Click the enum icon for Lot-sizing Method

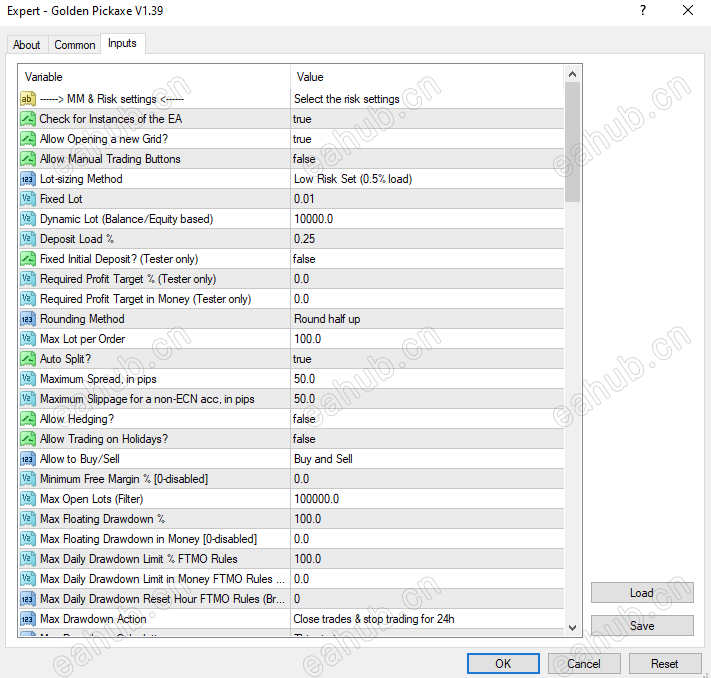(28, 179)
